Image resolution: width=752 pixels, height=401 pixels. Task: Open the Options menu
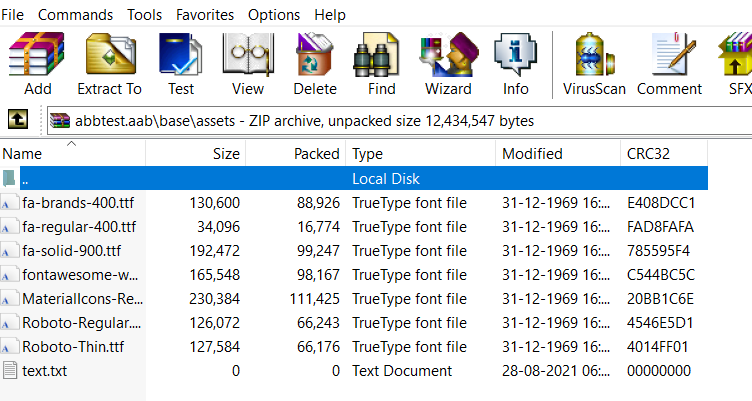[x=274, y=15]
